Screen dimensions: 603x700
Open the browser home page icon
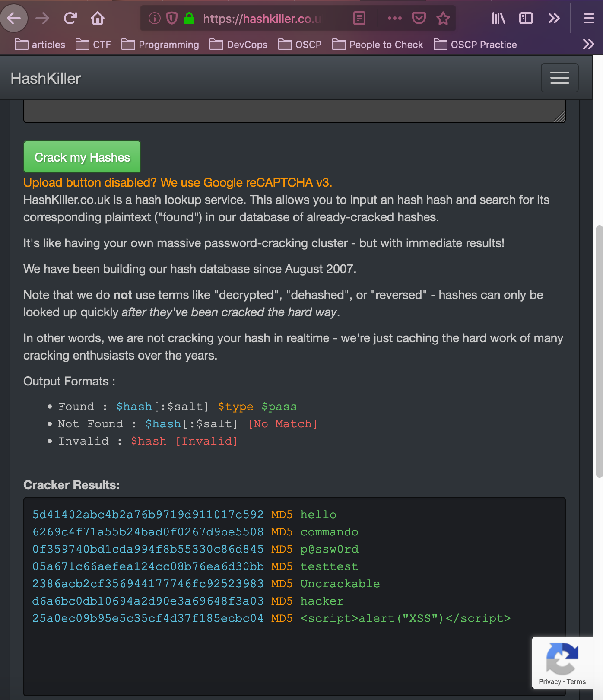[98, 18]
